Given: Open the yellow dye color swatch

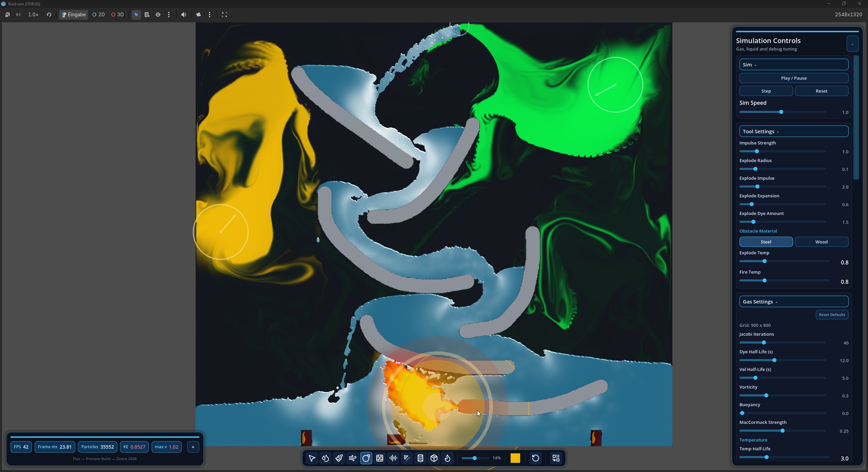Looking at the screenshot, I should 515,458.
